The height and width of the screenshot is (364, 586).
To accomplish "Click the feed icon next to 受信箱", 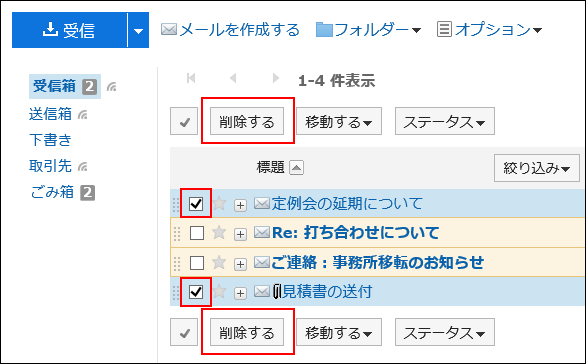I will click(112, 87).
